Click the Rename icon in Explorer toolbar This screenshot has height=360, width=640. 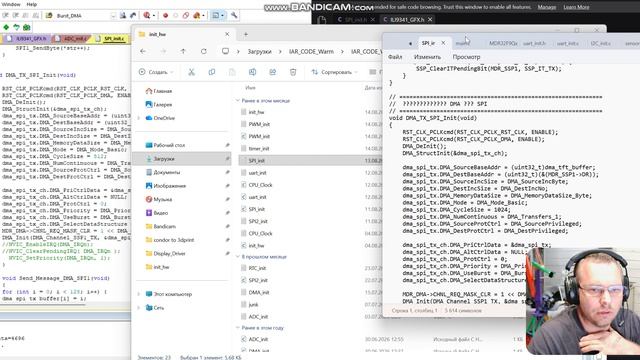252,72
